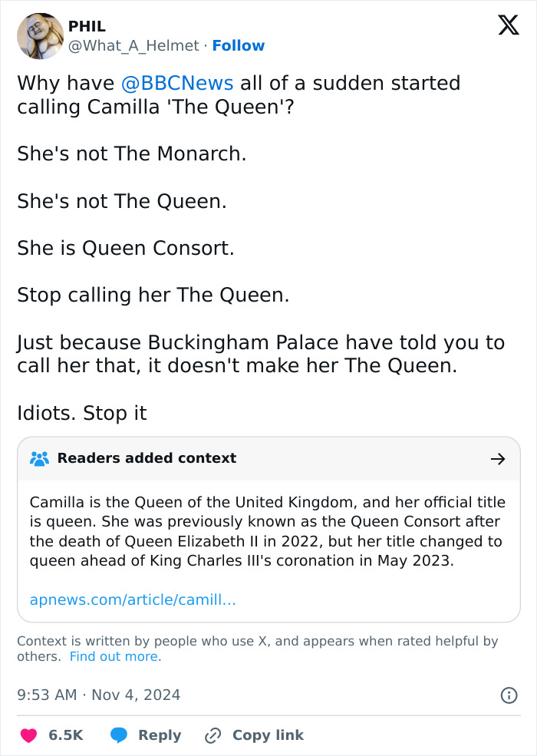Image resolution: width=537 pixels, height=756 pixels.
Task: Open the info icon near the timestamp
Action: click(509, 695)
